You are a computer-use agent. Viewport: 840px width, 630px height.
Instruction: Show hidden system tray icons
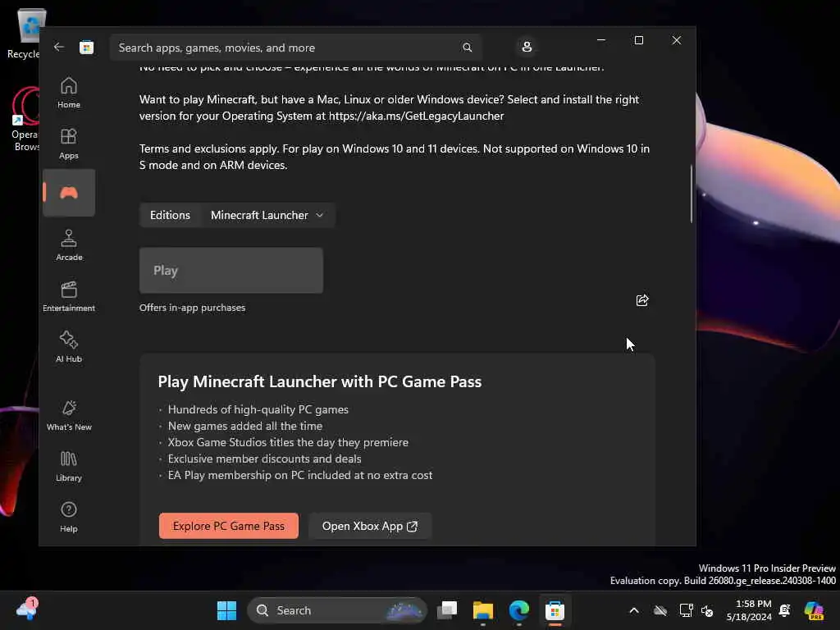pos(634,610)
